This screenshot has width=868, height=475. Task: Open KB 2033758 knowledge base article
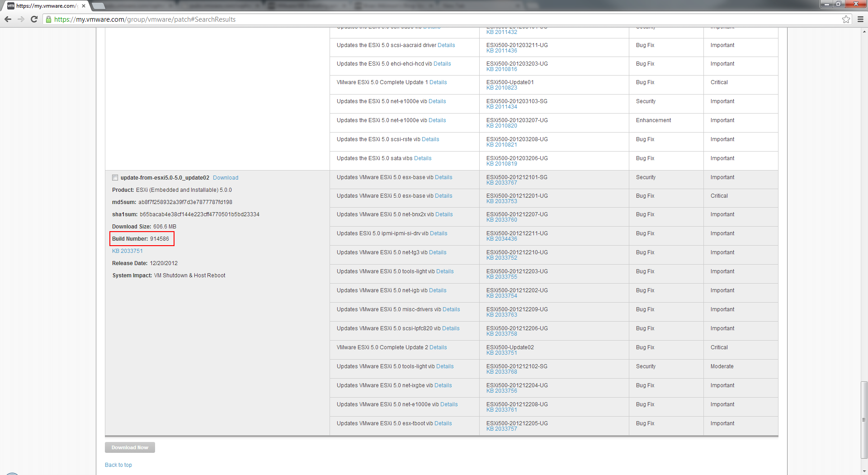tap(502, 334)
